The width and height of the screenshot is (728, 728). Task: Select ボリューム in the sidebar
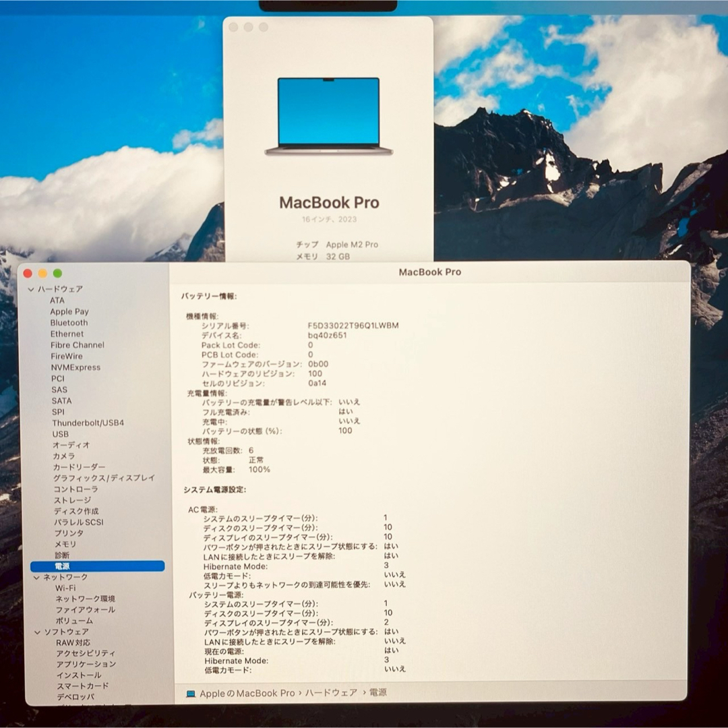tap(74, 621)
